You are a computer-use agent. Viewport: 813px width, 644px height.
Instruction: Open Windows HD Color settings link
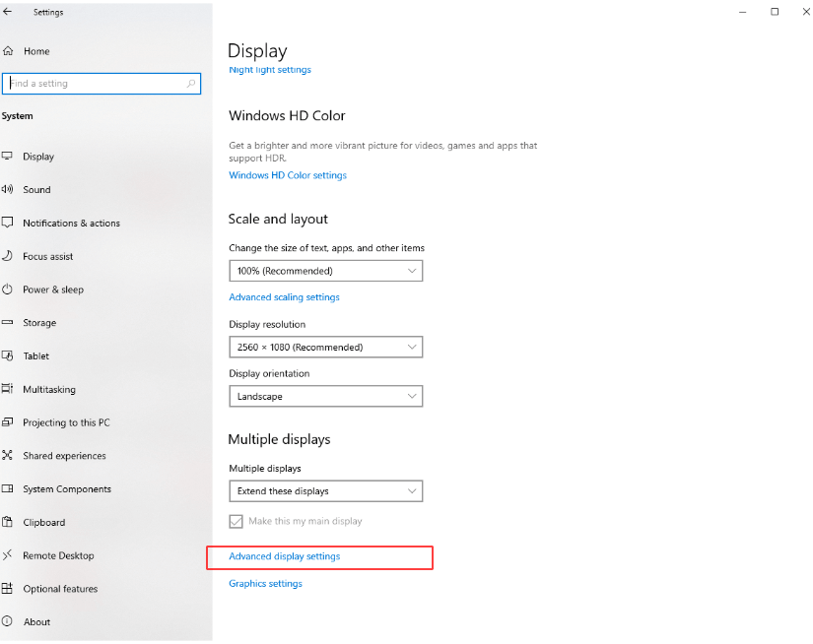[288, 175]
